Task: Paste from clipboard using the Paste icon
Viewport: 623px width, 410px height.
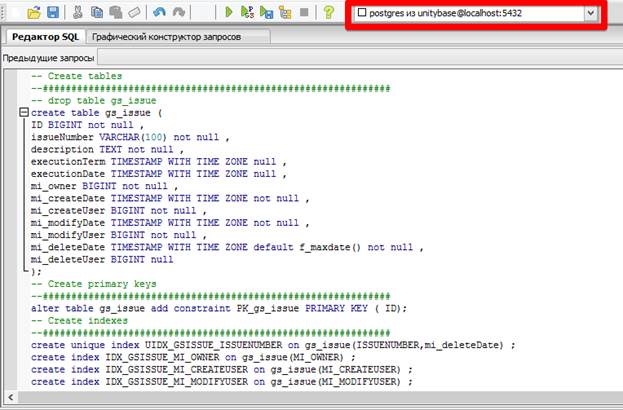Action: pyautogui.click(x=116, y=12)
